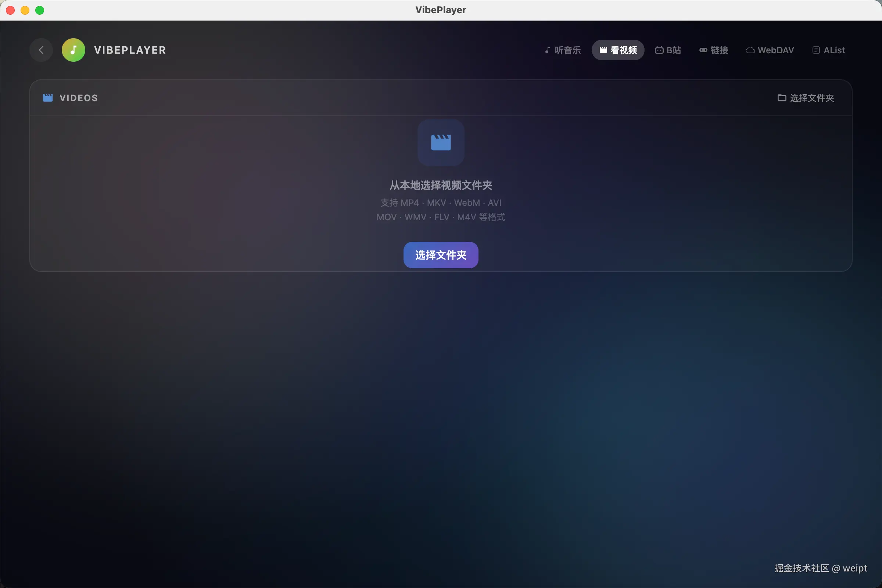The image size is (882, 588).
Task: Switch to the AList tab
Action: (834, 50)
